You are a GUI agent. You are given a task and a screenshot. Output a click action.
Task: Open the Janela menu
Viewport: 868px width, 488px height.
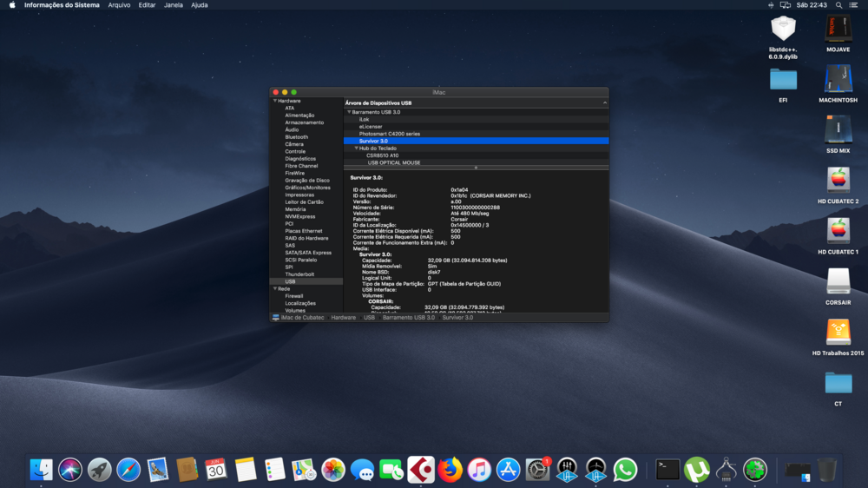[x=174, y=5]
